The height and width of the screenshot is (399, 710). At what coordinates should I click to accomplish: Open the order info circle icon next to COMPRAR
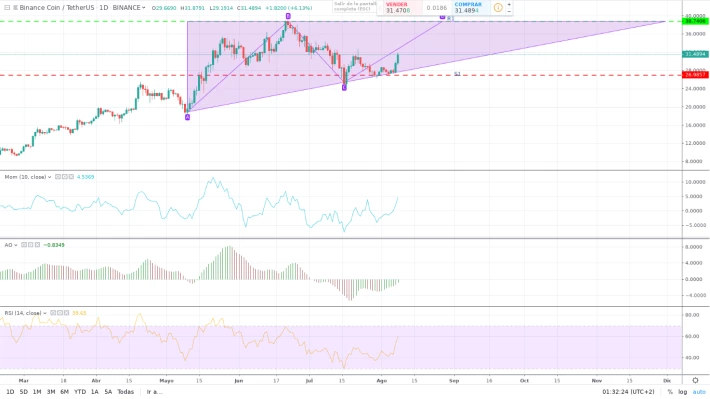pyautogui.click(x=498, y=8)
